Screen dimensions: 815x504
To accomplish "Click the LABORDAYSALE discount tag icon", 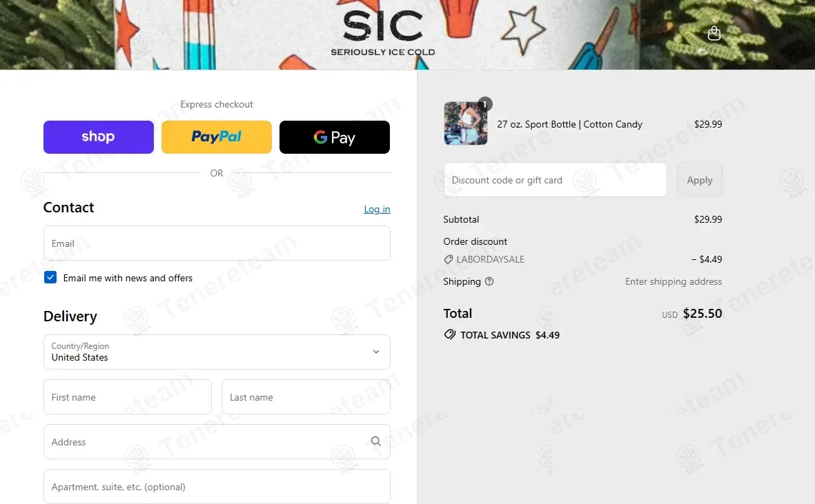I will pyautogui.click(x=448, y=259).
